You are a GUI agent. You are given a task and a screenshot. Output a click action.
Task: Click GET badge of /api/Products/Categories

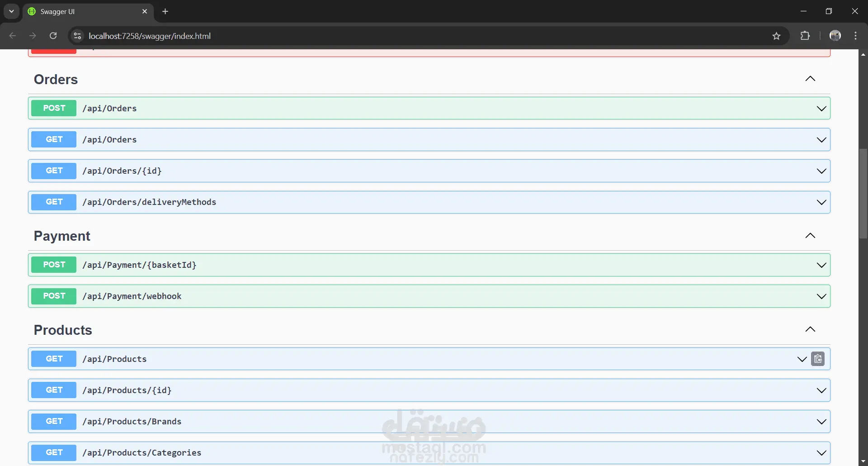point(54,452)
